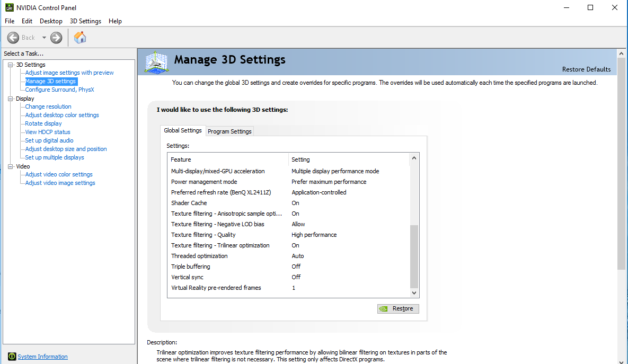Select Texture filtering - Anisotropic sample row
Screen dimensions: 628x364
(x=289, y=214)
